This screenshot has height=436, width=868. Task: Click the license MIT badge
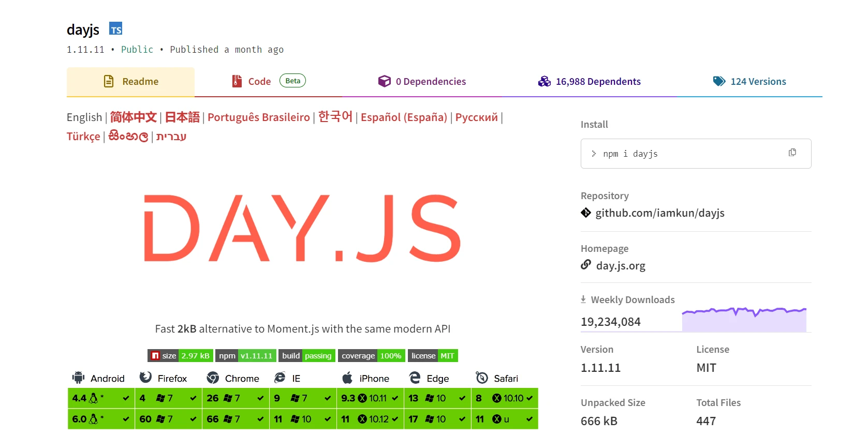(433, 356)
